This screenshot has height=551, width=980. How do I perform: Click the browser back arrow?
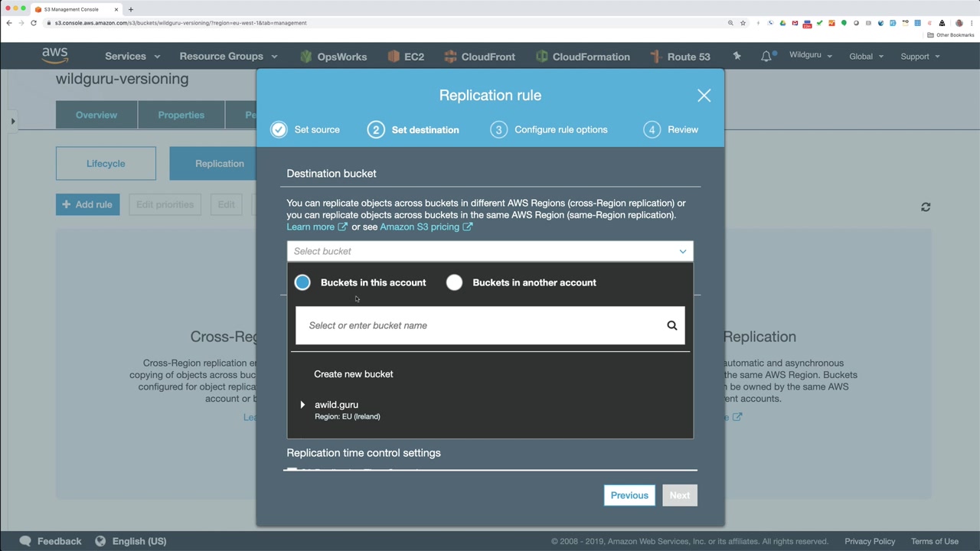tap(9, 23)
